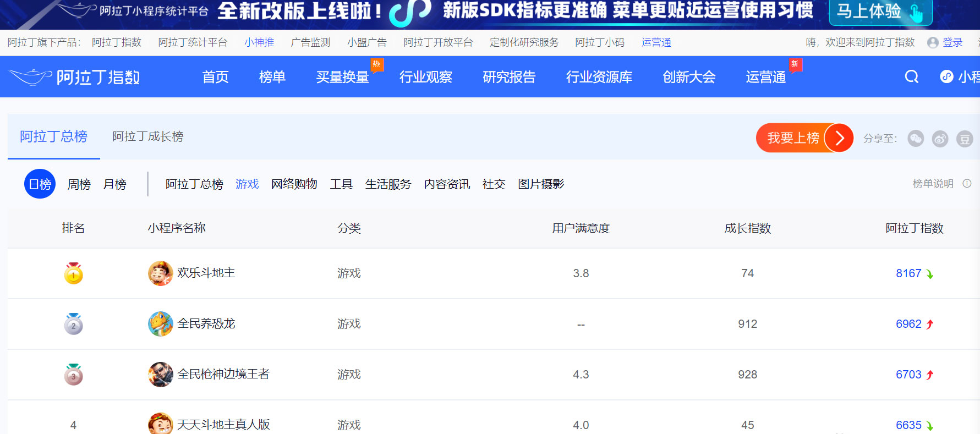Click the 榜单说明 text label
The image size is (980, 434).
pyautogui.click(x=933, y=184)
